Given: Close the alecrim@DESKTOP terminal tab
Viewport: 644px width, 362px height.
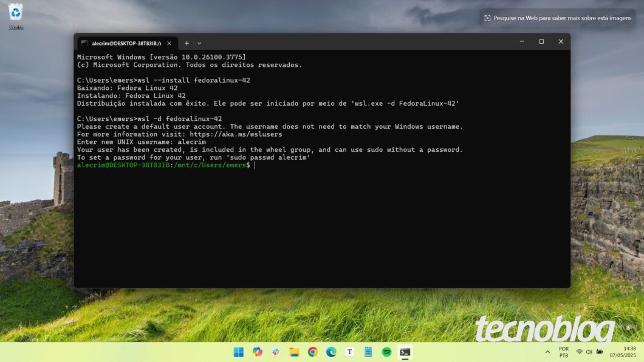Looking at the screenshot, I should [x=170, y=43].
